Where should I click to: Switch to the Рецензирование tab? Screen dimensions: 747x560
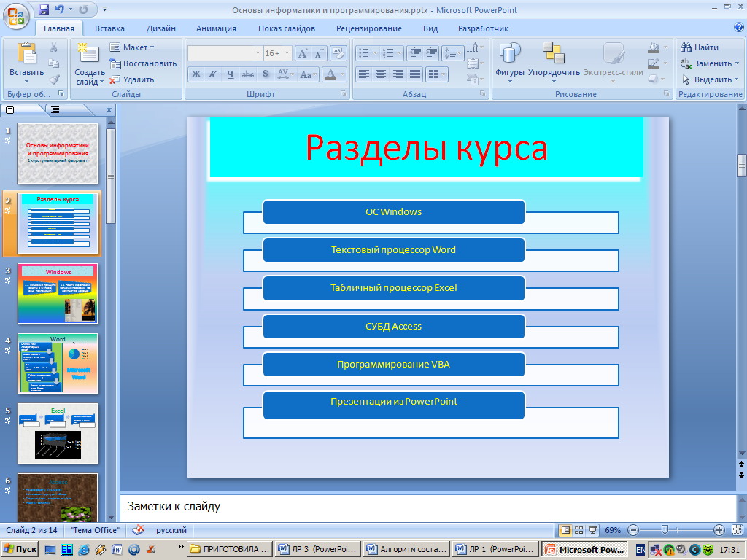(x=369, y=28)
